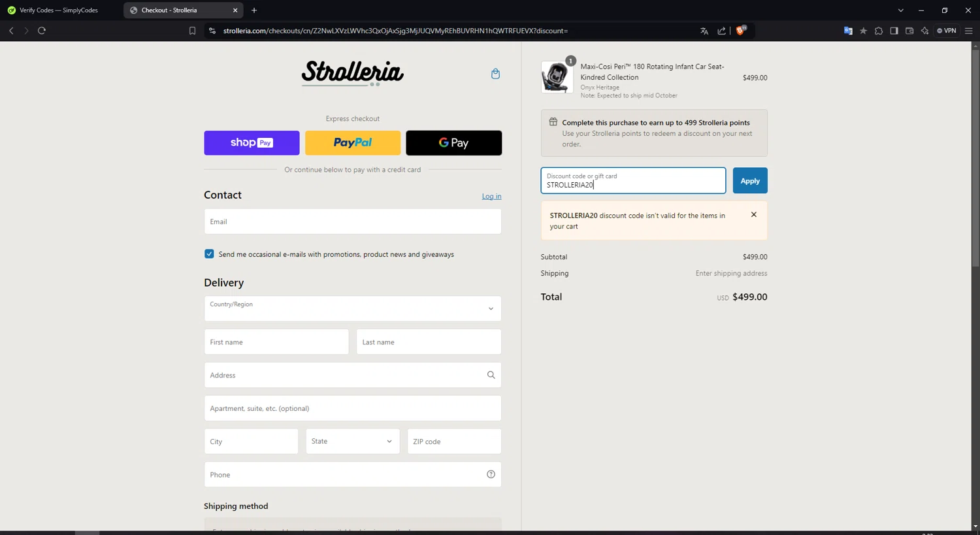Click the Log in link

492,196
